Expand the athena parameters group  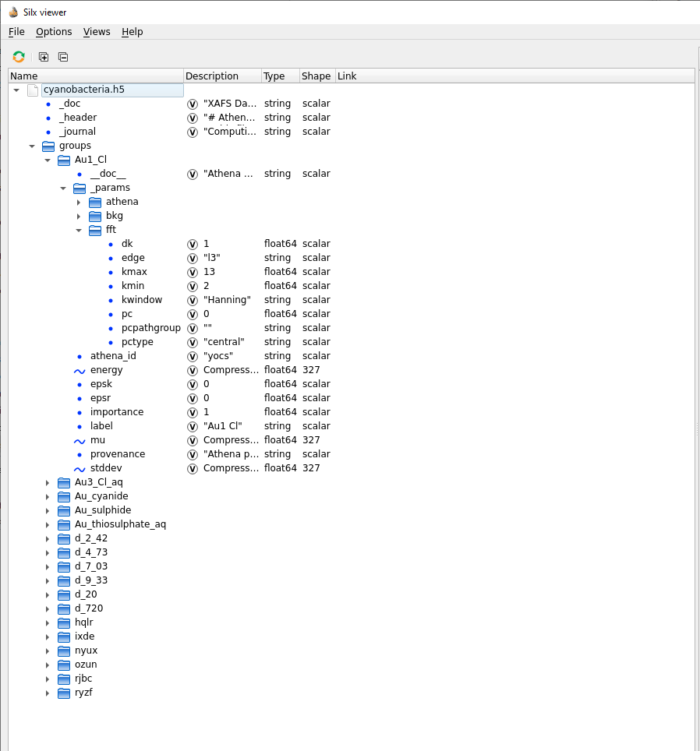77,201
